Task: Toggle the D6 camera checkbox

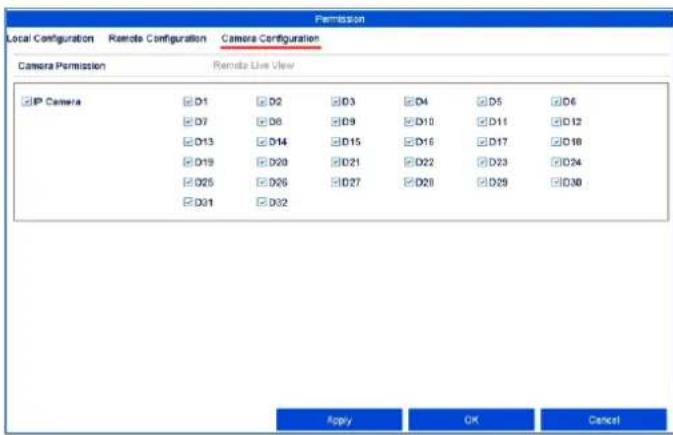Action: coord(556,102)
